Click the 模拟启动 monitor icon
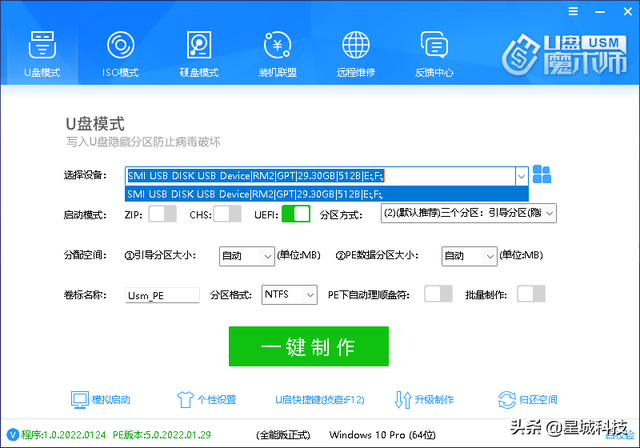Viewport: 640px width, 448px height. click(80, 399)
